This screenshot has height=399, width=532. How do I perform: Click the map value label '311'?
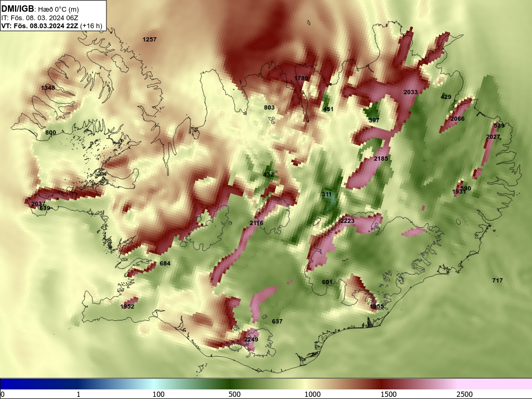(327, 194)
